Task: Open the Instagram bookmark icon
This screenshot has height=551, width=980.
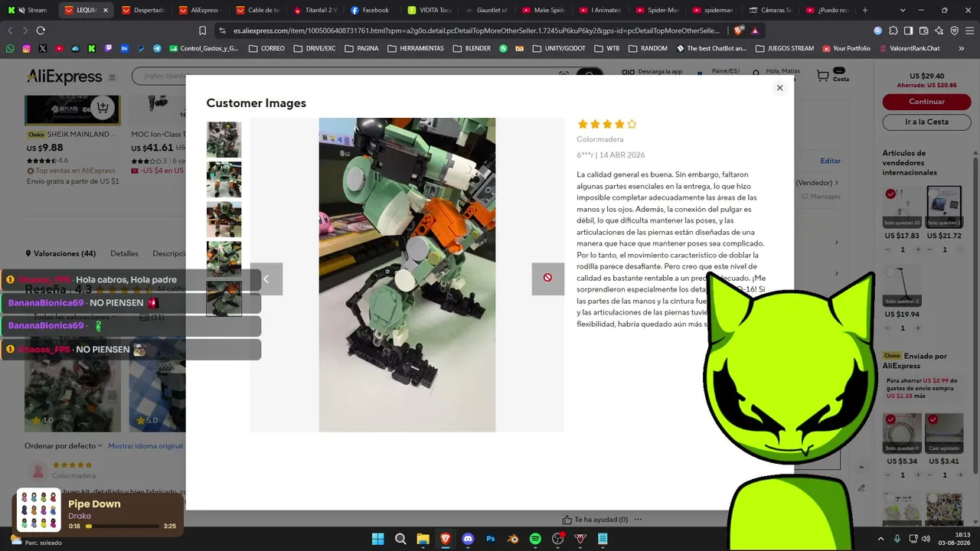Action: (x=26, y=48)
